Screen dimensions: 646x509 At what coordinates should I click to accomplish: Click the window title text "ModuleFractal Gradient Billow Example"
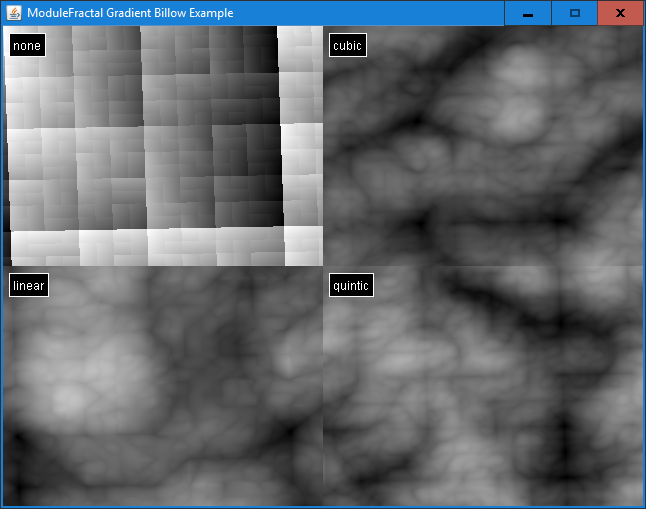[130, 13]
